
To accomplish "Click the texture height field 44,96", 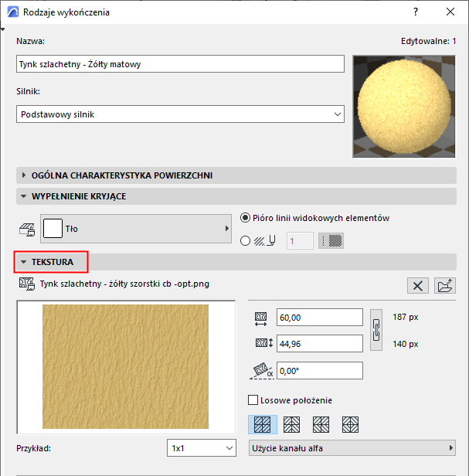I will tap(320, 344).
